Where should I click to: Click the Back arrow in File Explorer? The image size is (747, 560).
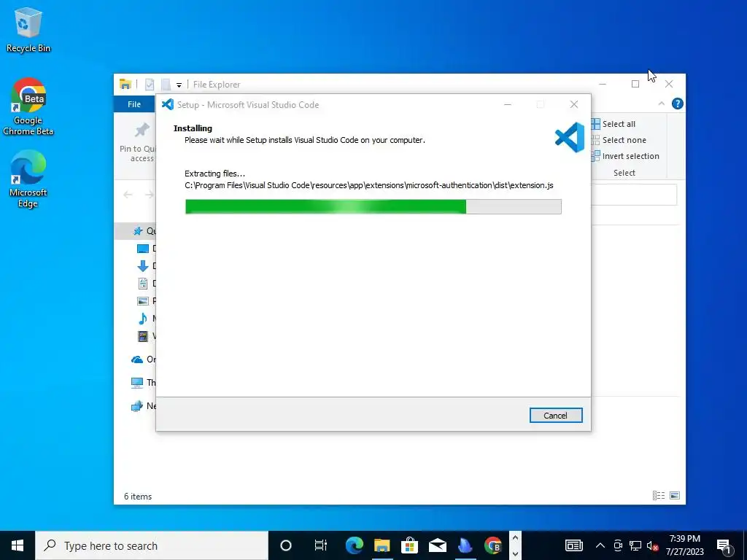click(x=128, y=194)
